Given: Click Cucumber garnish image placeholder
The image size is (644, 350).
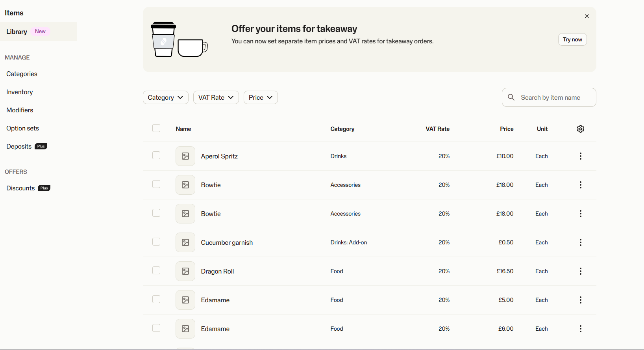Looking at the screenshot, I should click(x=185, y=242).
